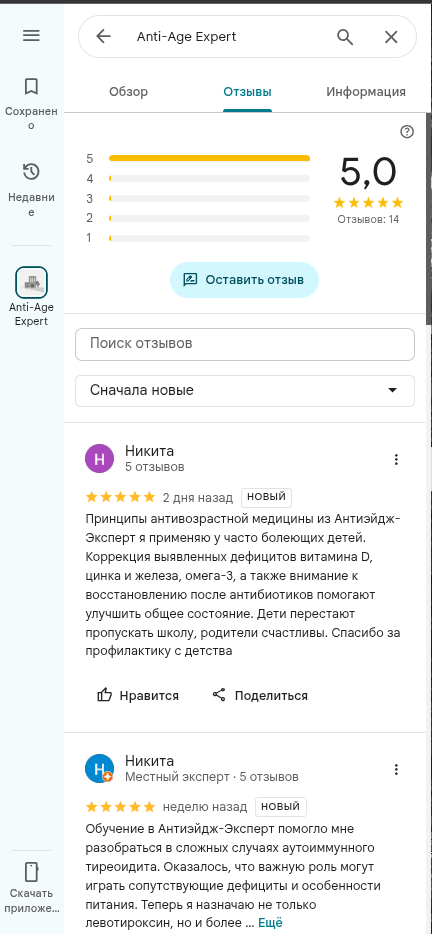This screenshot has width=432, height=934.
Task: Click the search magnifier icon
Action: pyautogui.click(x=345, y=37)
